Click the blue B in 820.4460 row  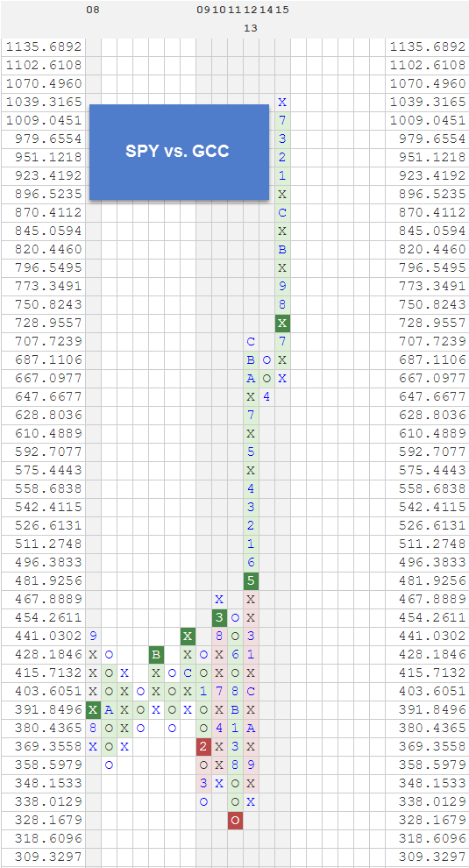click(282, 249)
